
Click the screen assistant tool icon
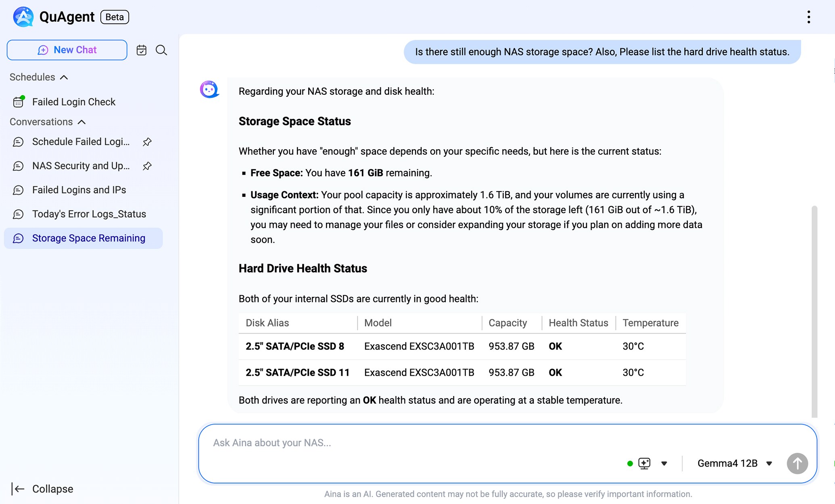click(x=644, y=464)
